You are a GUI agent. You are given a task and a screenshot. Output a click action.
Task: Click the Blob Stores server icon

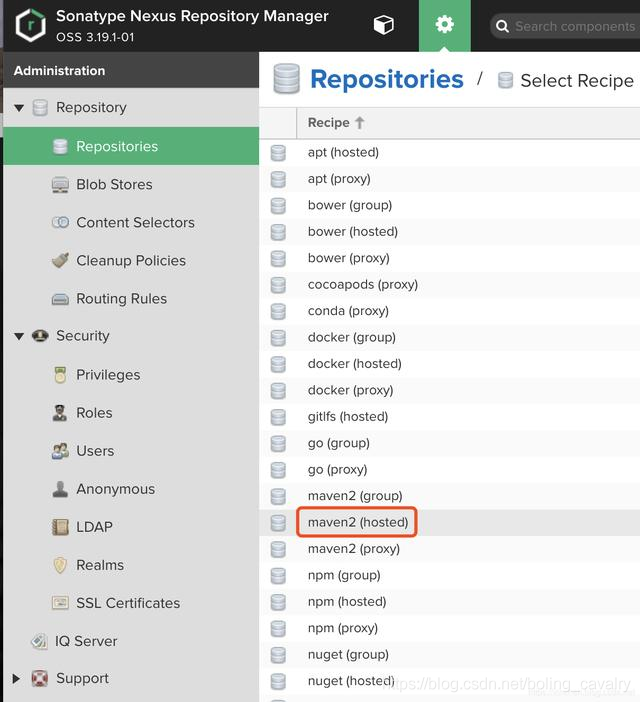(60, 184)
